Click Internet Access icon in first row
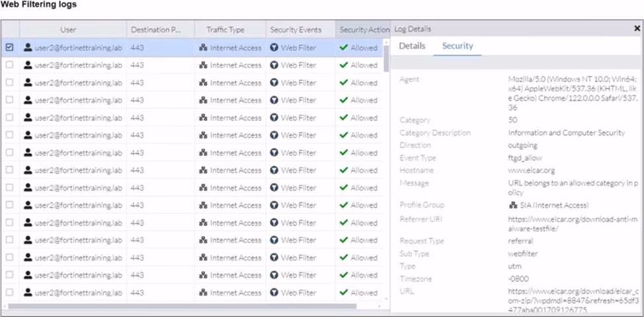 pyautogui.click(x=204, y=48)
